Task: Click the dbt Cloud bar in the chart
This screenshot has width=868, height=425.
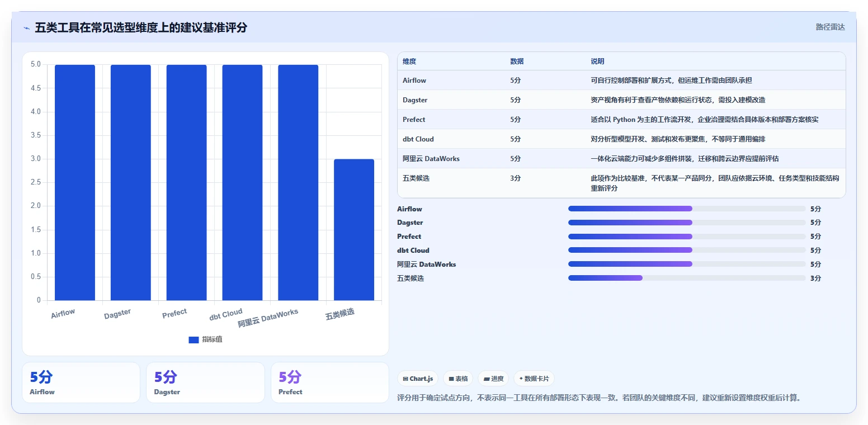Action: pyautogui.click(x=242, y=183)
